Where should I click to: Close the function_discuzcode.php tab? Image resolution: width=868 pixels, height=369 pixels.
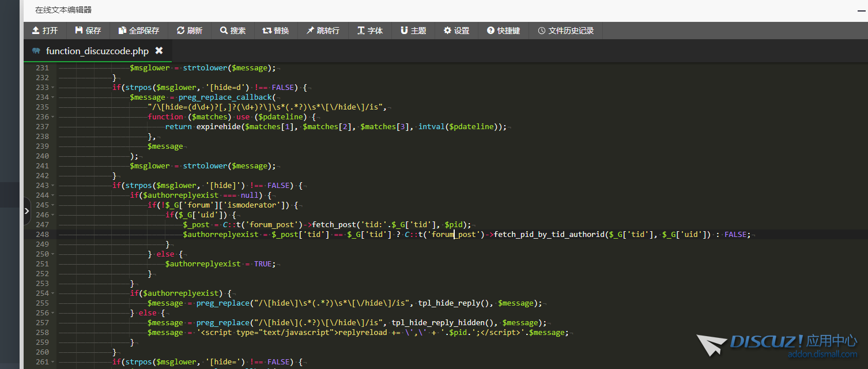click(x=159, y=51)
